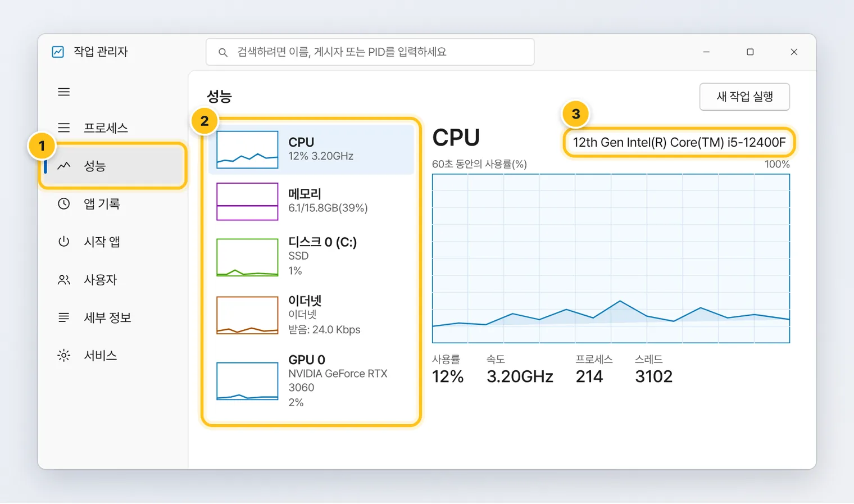Screen dimensions: 854x504
Task: Click the 세부 정보 list icon
Action: click(64, 317)
